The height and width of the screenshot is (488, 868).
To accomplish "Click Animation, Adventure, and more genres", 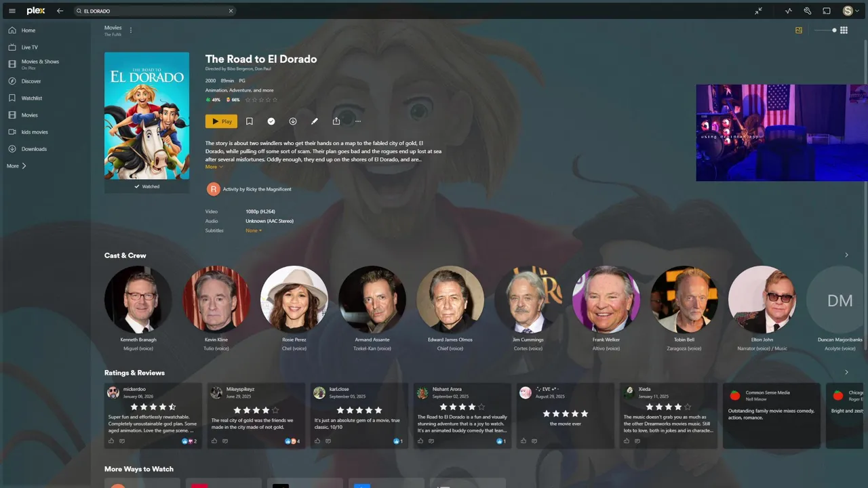I will point(239,90).
